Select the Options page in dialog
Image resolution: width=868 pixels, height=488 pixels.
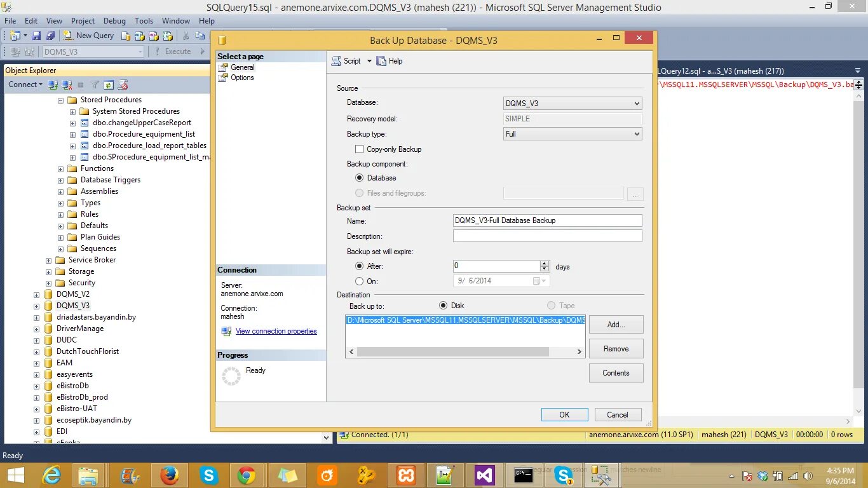click(x=242, y=78)
